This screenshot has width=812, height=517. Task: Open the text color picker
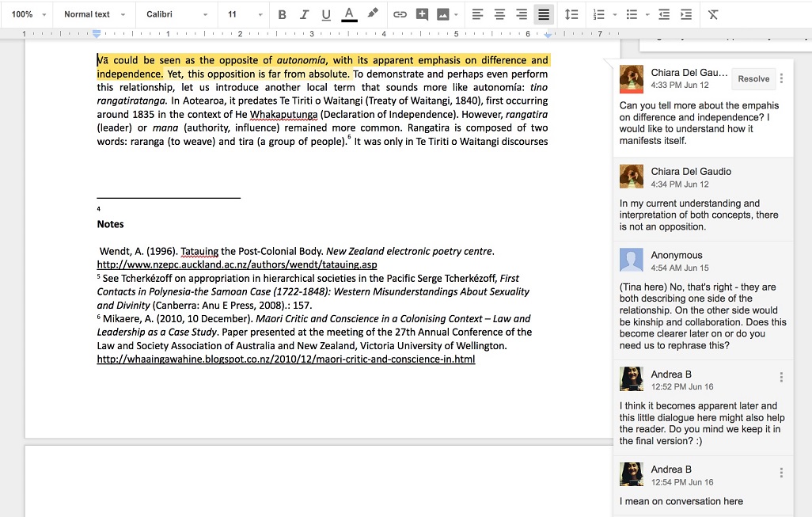349,14
